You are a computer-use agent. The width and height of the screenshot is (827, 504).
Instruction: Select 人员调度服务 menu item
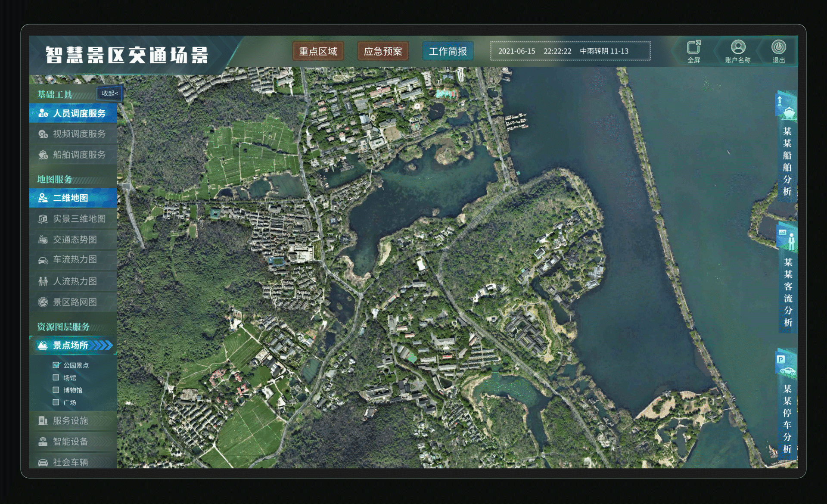pos(73,113)
